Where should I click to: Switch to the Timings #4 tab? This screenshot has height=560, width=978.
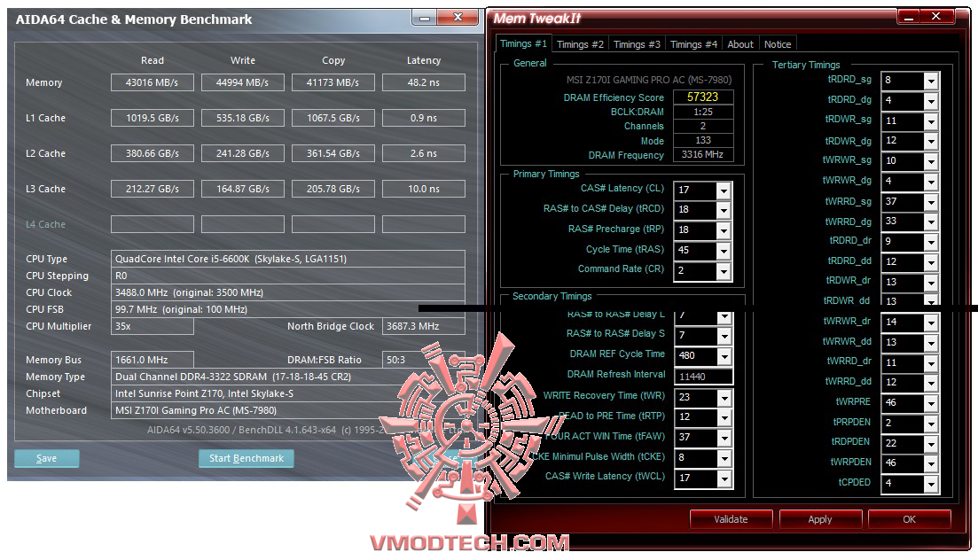point(693,44)
